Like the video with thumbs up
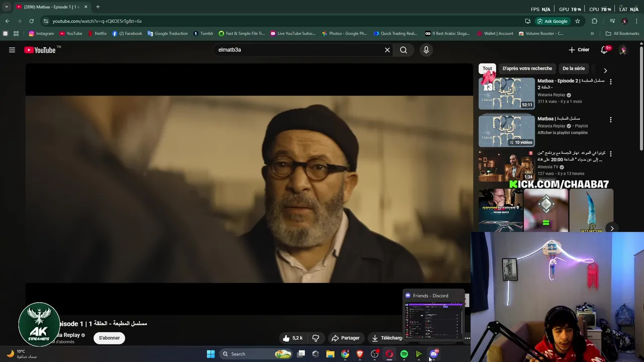 point(293,338)
